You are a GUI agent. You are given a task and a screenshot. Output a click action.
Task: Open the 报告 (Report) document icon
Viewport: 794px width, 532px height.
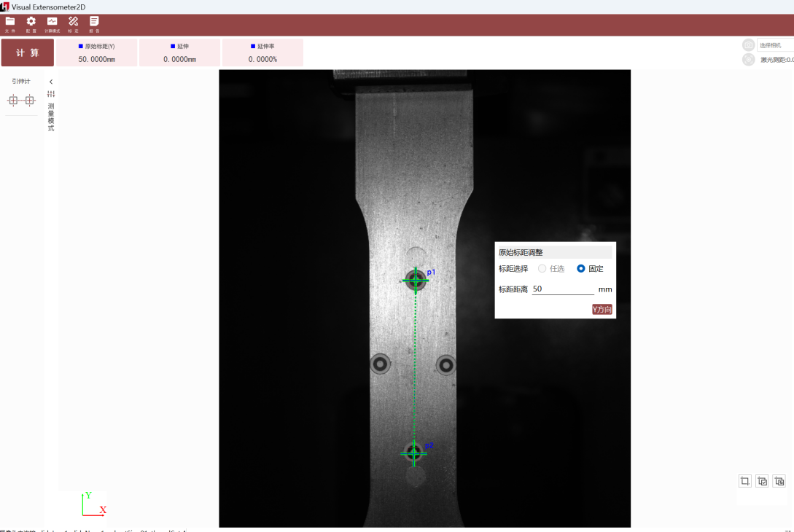click(x=94, y=23)
